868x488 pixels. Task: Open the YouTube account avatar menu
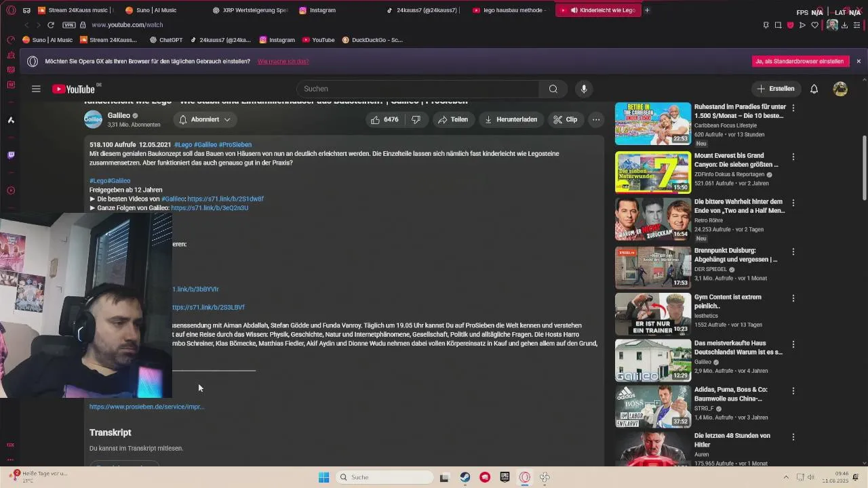(x=840, y=89)
